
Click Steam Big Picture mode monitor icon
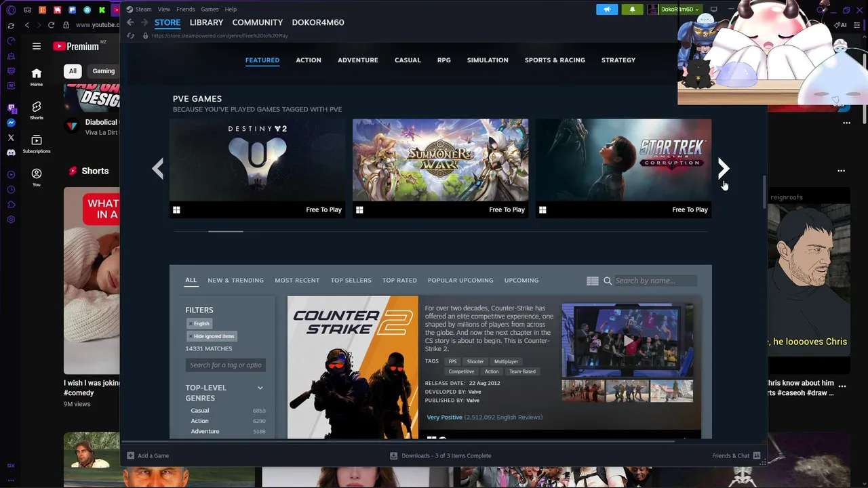(713, 9)
